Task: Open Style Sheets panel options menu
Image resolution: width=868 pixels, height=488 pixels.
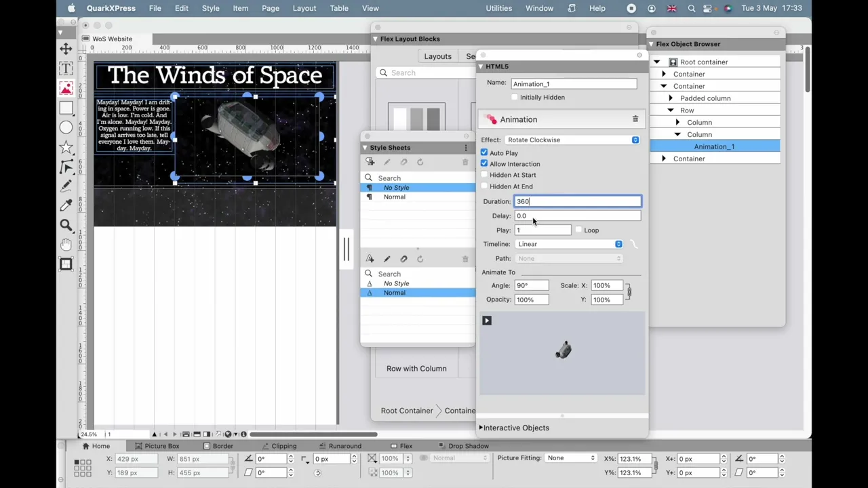Action: pyautogui.click(x=466, y=148)
